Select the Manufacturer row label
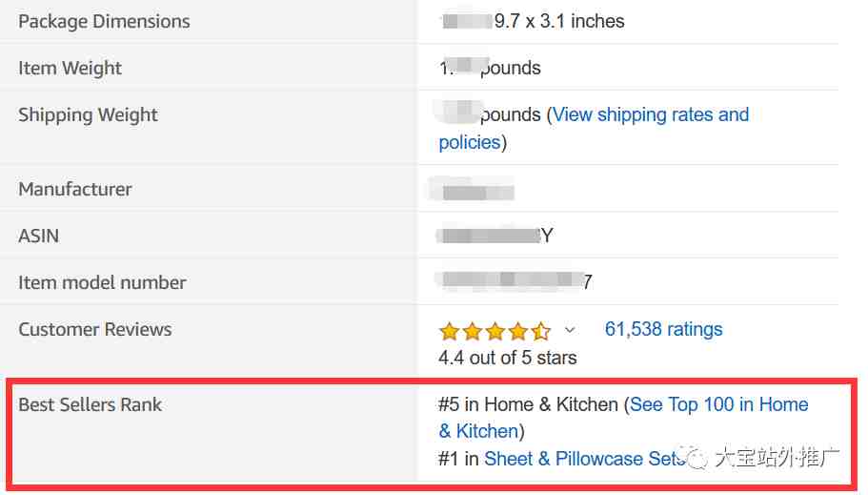This screenshot has width=868, height=495. 75,189
